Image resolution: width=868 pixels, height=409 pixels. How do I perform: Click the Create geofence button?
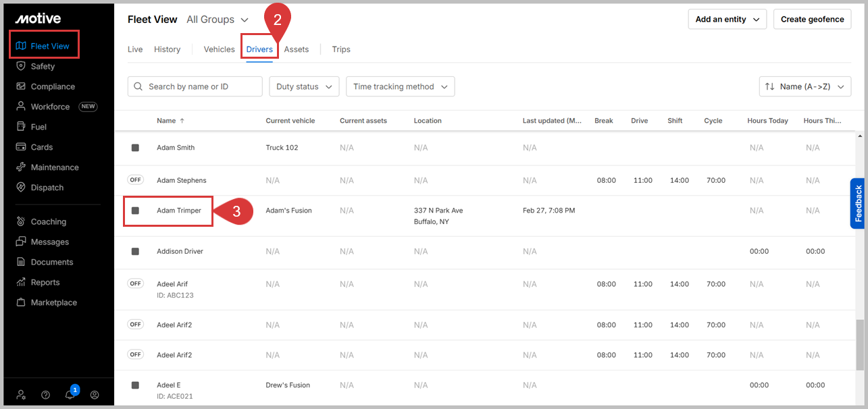(812, 20)
